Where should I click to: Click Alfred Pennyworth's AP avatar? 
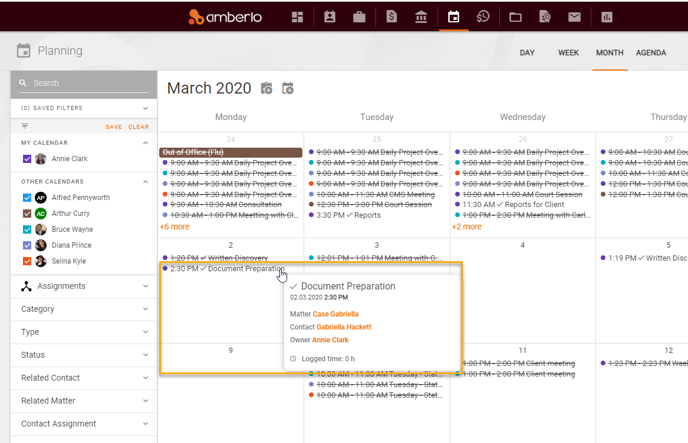point(41,198)
